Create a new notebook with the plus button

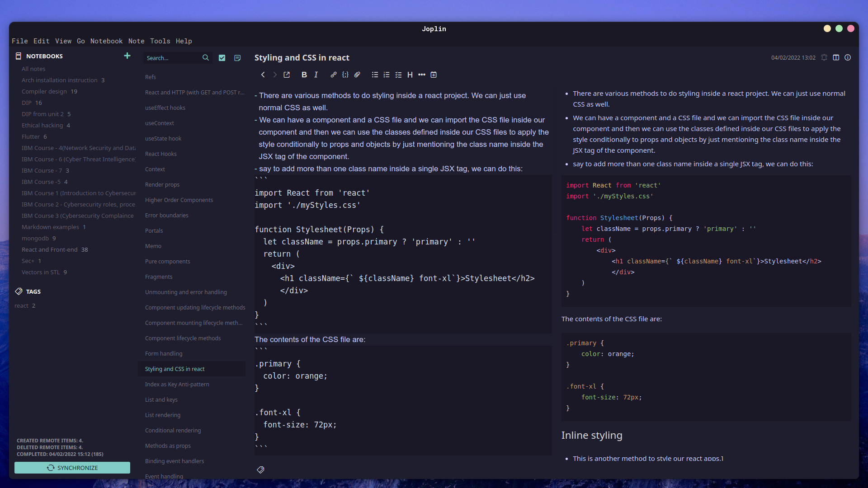point(127,56)
